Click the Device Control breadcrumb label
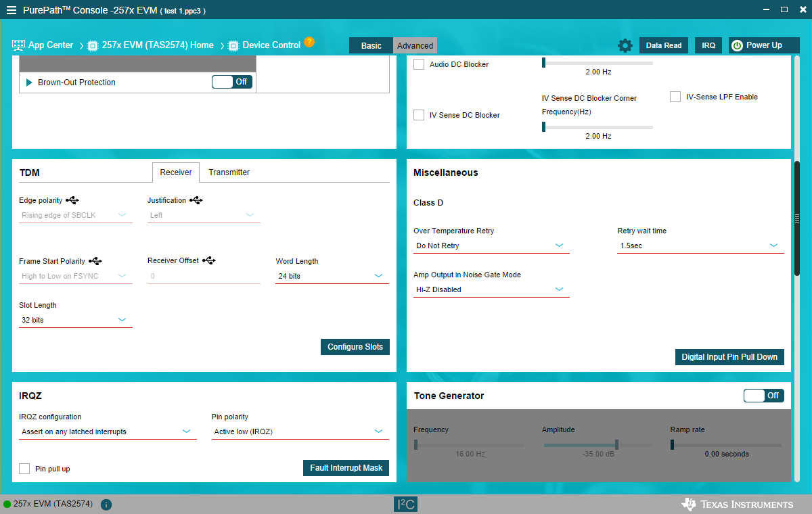This screenshot has width=812, height=514. click(x=271, y=45)
